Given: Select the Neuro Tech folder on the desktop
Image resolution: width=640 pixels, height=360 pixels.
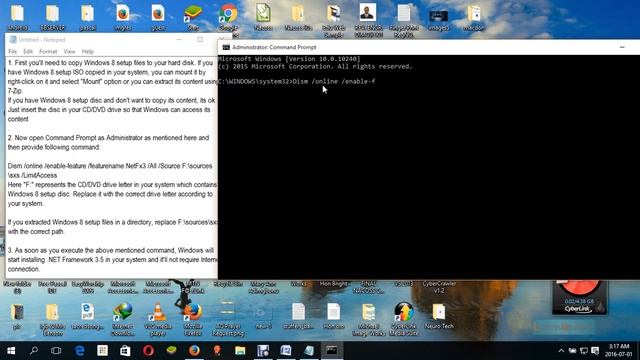Looking at the screenshot, I should point(439,316).
